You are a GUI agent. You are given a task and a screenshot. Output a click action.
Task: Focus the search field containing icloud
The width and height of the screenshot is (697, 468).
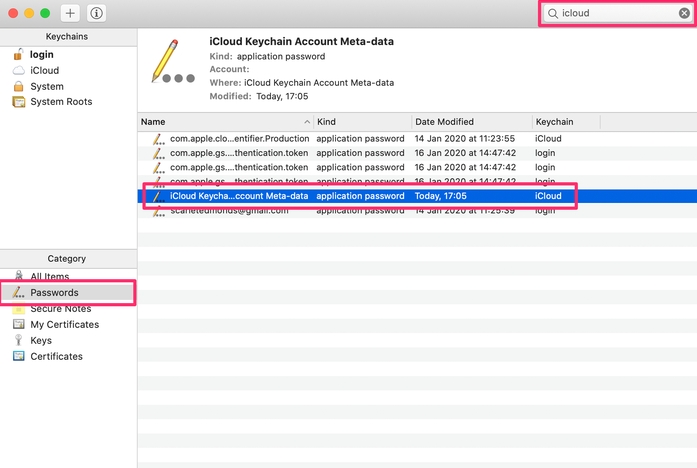coord(617,13)
